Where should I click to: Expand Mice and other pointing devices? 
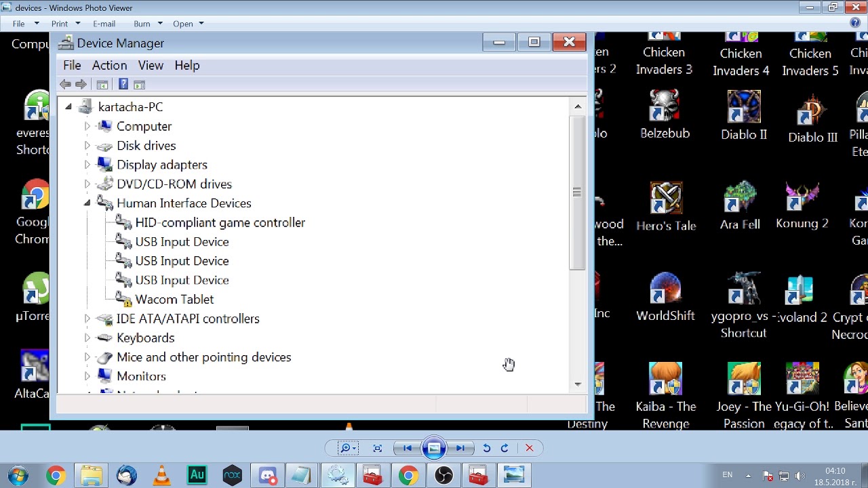point(87,357)
